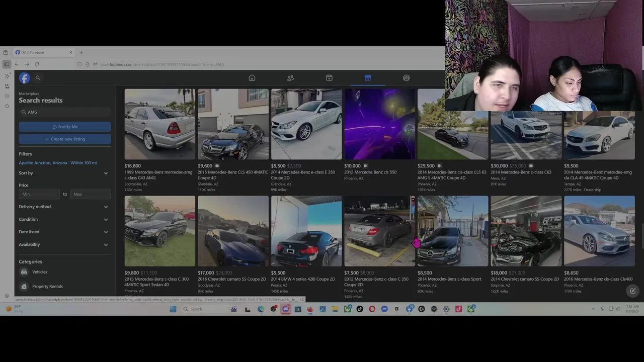The height and width of the screenshot is (362, 644).
Task: Open the $17,000 2016 Chevrolet camaro SS photo
Action: [233, 231]
